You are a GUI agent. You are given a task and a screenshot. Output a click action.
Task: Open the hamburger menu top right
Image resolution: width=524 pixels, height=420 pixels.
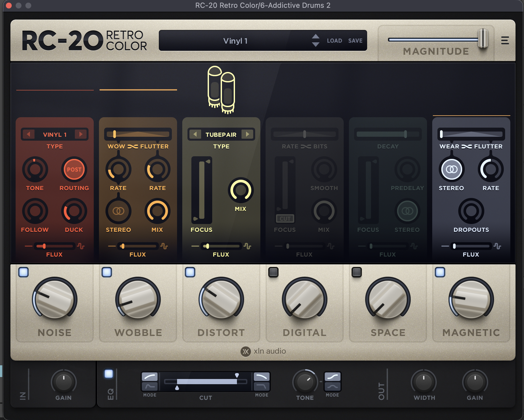click(x=505, y=41)
